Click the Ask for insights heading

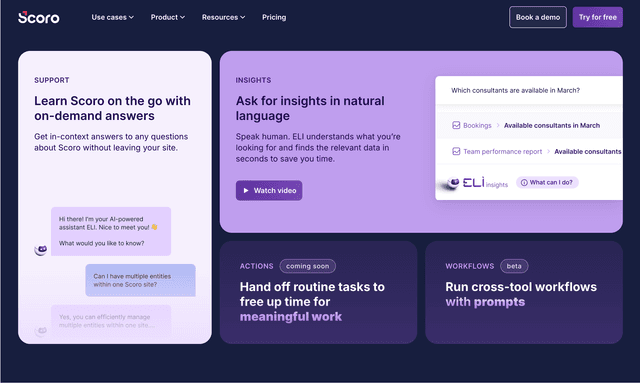[310, 108]
